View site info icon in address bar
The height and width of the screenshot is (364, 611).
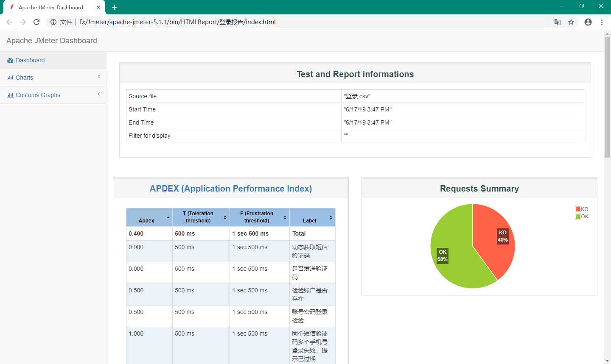point(53,22)
